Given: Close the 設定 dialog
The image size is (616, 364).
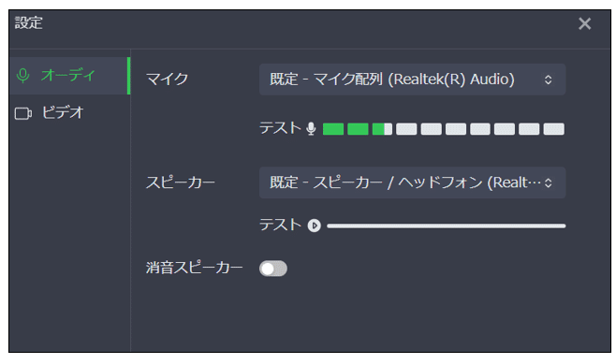Looking at the screenshot, I should 584,24.
